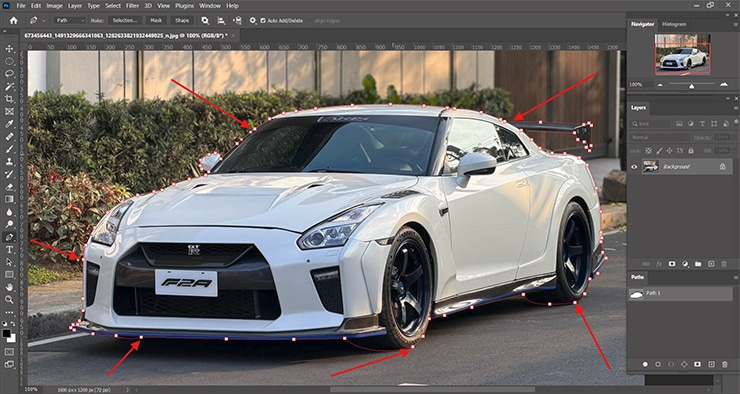Open the Path mode dropdown
The width and height of the screenshot is (740, 394).
[70, 20]
